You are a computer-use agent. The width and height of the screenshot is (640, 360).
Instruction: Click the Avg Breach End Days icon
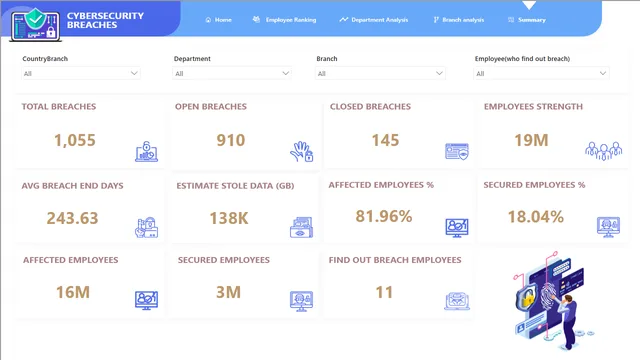(147, 227)
